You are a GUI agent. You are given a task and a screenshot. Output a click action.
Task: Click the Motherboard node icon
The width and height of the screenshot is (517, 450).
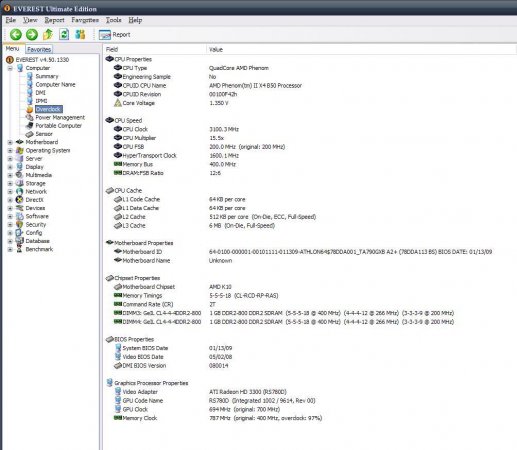(x=20, y=142)
